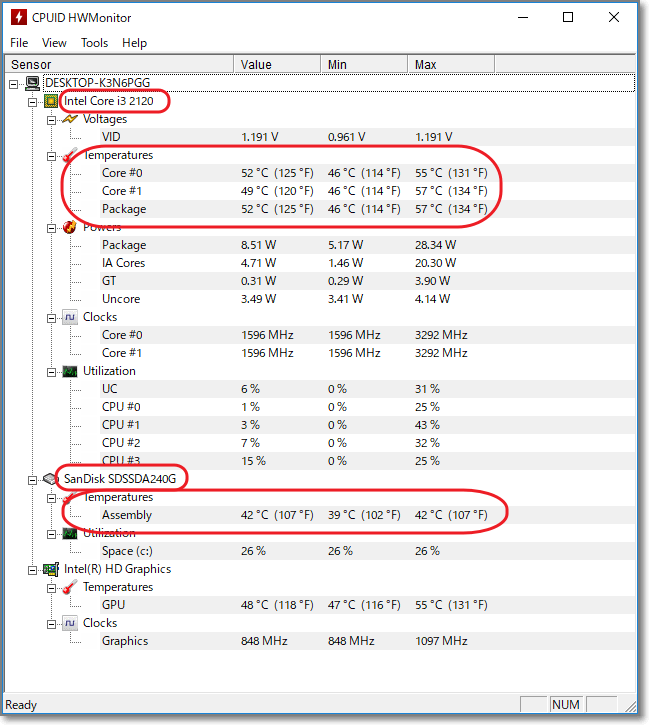Screen dimensions: 649x725
Task: Click the Value column header
Action: pos(257,65)
